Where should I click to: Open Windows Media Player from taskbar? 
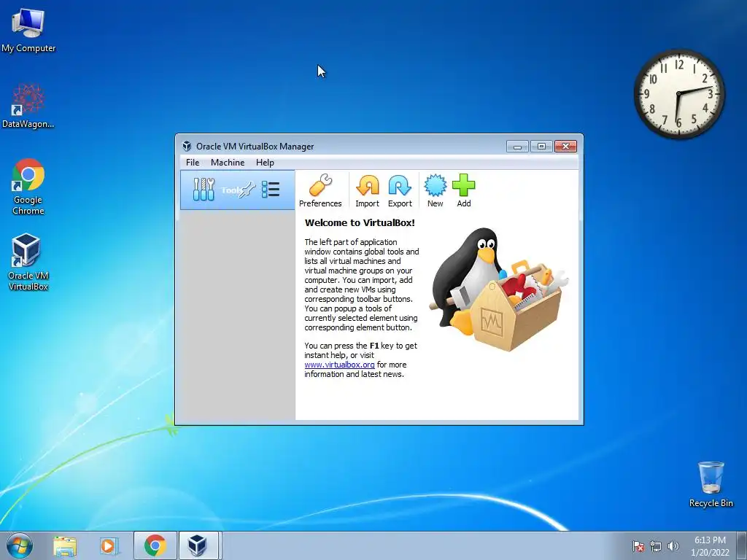[109, 545]
